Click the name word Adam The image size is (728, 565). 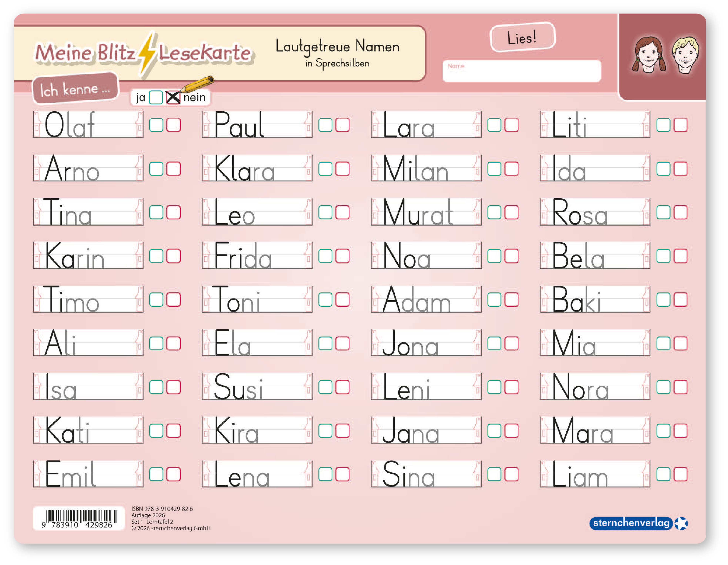416,300
